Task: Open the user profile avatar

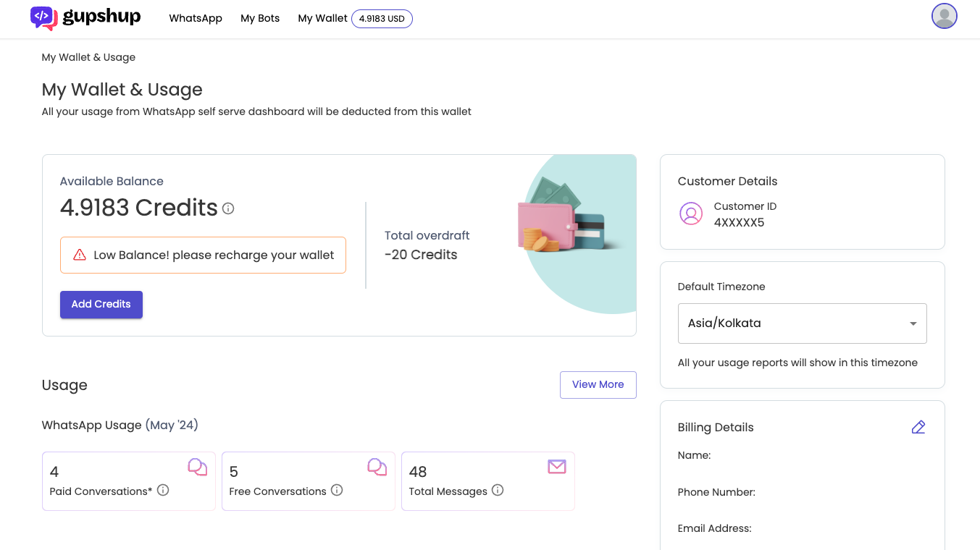Action: pos(945,16)
